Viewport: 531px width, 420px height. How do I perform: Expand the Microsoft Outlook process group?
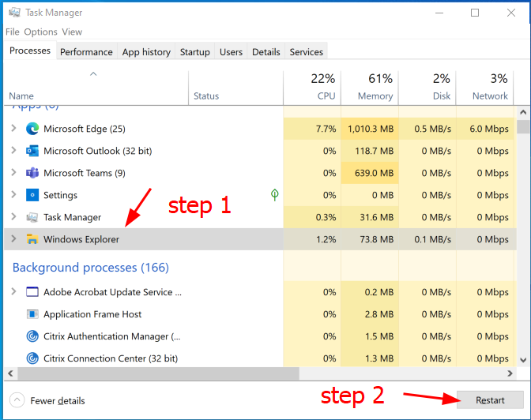pyautogui.click(x=13, y=150)
